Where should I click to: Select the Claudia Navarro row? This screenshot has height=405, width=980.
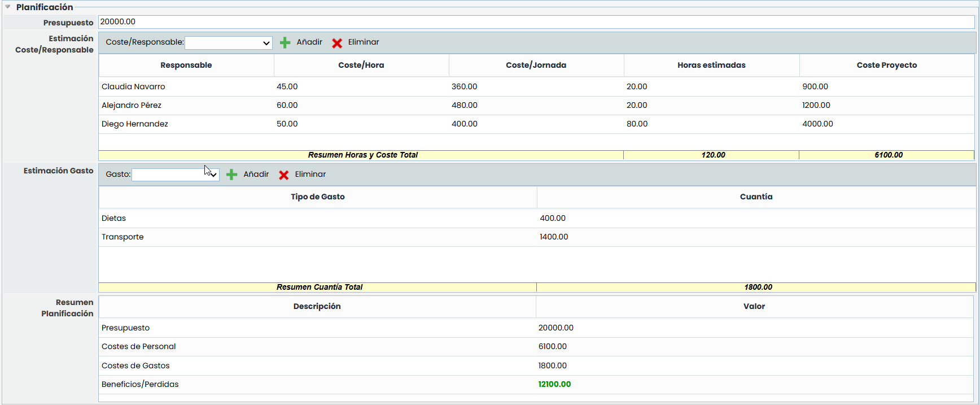[x=133, y=87]
